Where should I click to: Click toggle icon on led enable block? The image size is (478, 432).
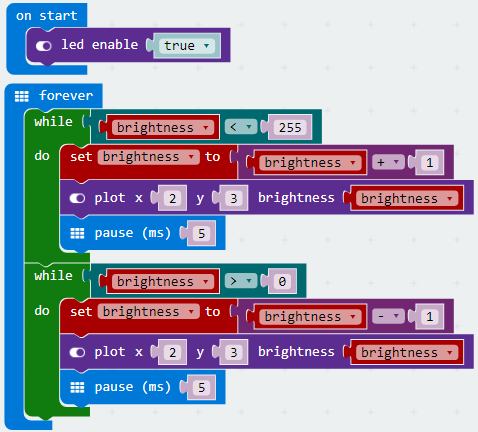pyautogui.click(x=44, y=46)
